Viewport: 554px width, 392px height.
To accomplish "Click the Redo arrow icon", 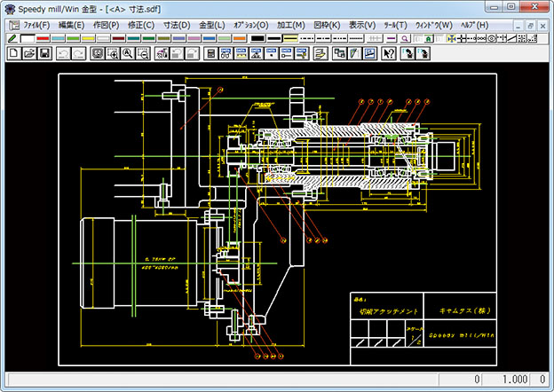I will [79, 53].
